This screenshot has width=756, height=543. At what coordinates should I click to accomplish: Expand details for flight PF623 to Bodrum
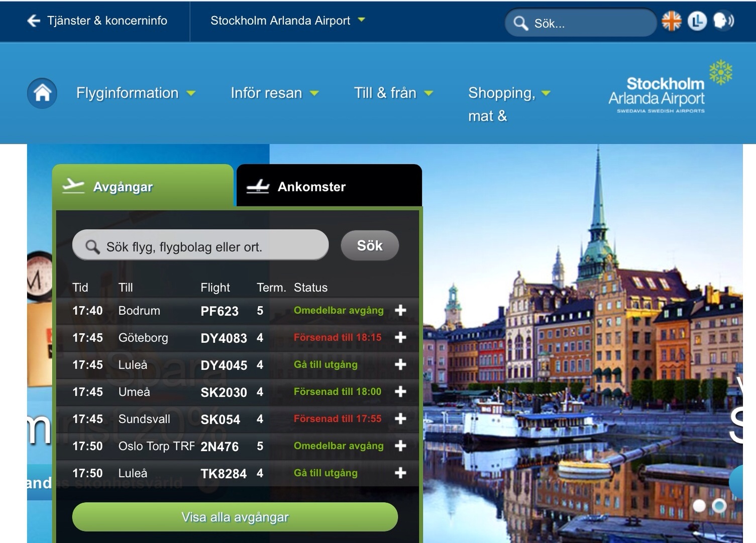(x=400, y=311)
